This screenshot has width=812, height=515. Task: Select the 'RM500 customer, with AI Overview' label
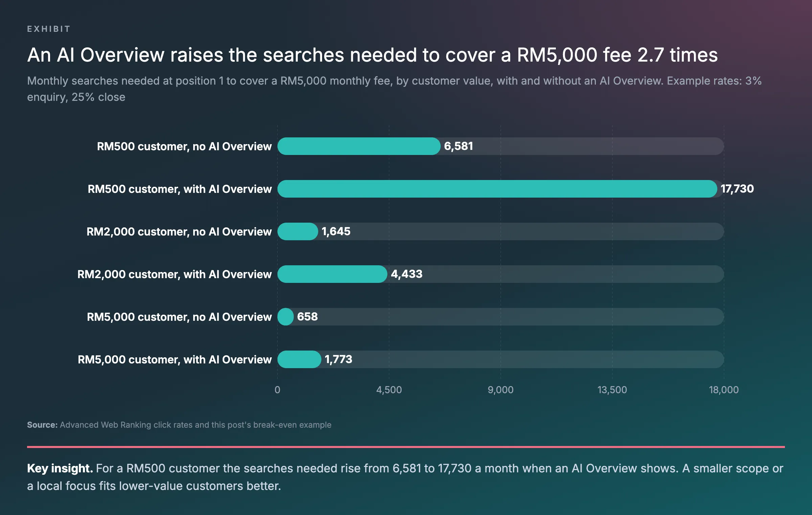tap(180, 189)
